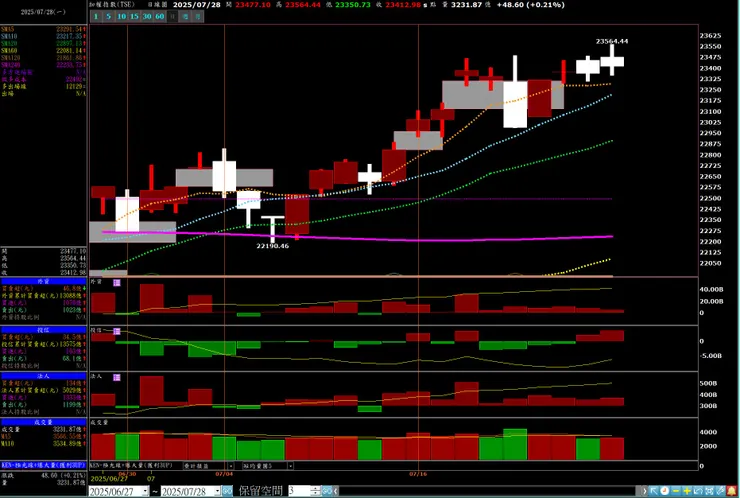The height and width of the screenshot is (498, 740).
Task: Select the 外資 blue header in left panel
Action: (x=43, y=281)
